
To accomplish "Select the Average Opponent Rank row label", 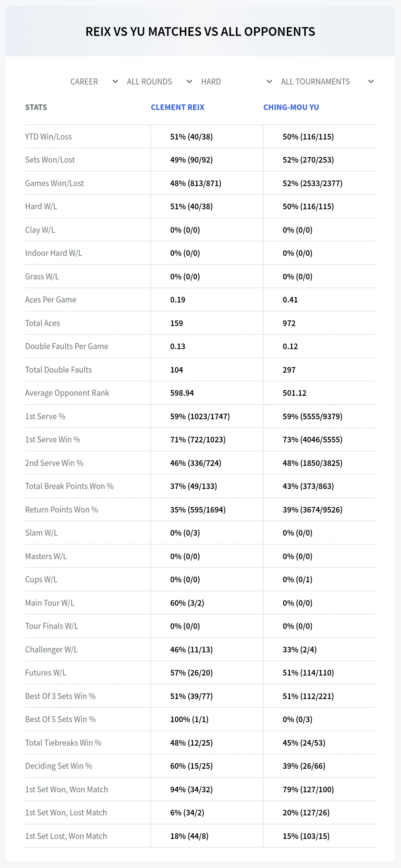I will [67, 393].
